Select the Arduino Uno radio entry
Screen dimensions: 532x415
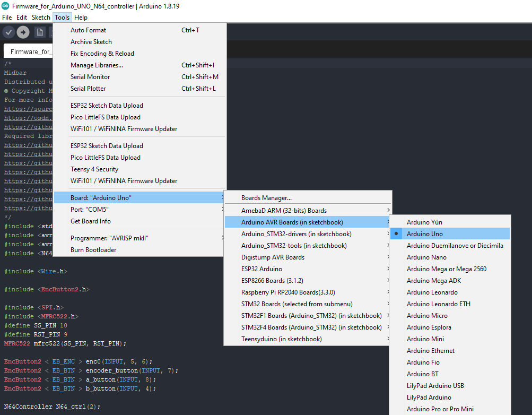[x=450, y=234]
